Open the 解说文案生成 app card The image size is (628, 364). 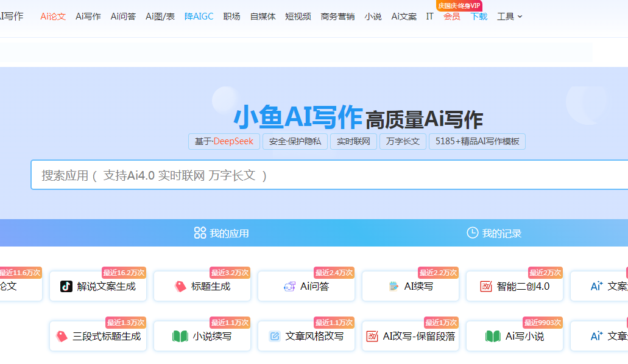click(98, 286)
